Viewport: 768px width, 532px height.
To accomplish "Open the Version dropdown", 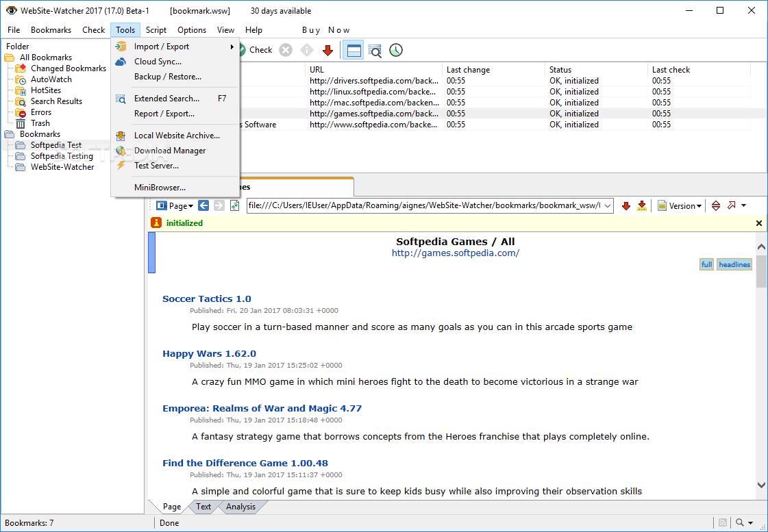I will [680, 206].
